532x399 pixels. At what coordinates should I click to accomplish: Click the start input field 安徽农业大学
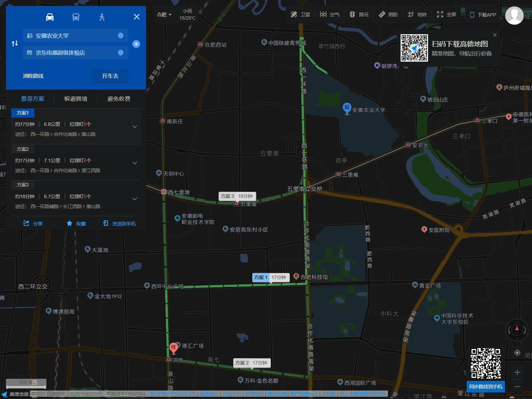coord(75,36)
